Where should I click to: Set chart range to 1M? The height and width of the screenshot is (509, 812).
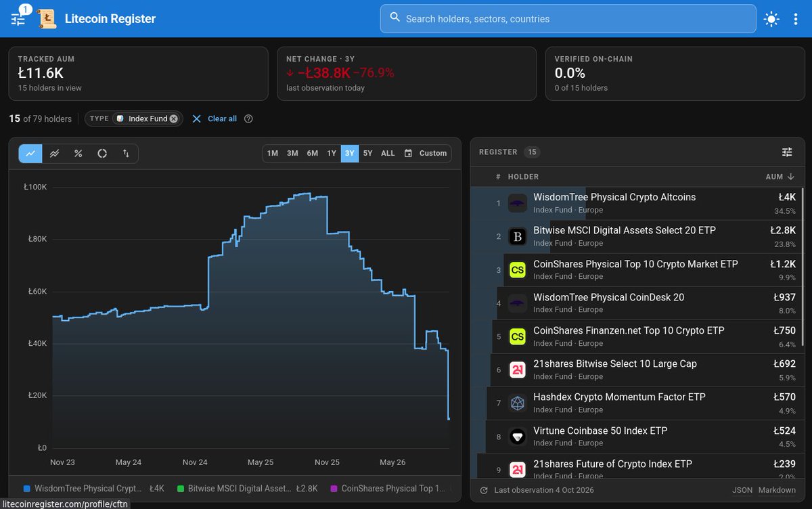273,153
